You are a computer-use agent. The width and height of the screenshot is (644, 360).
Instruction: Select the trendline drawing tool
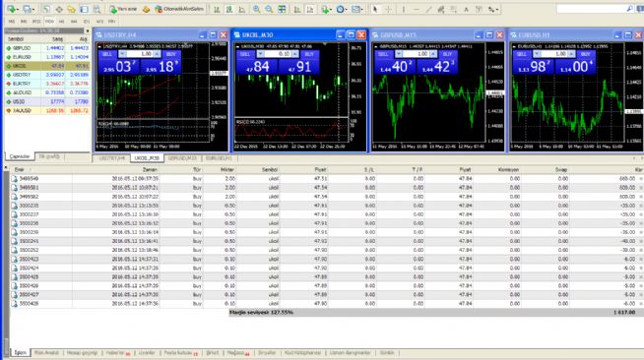tap(428, 9)
